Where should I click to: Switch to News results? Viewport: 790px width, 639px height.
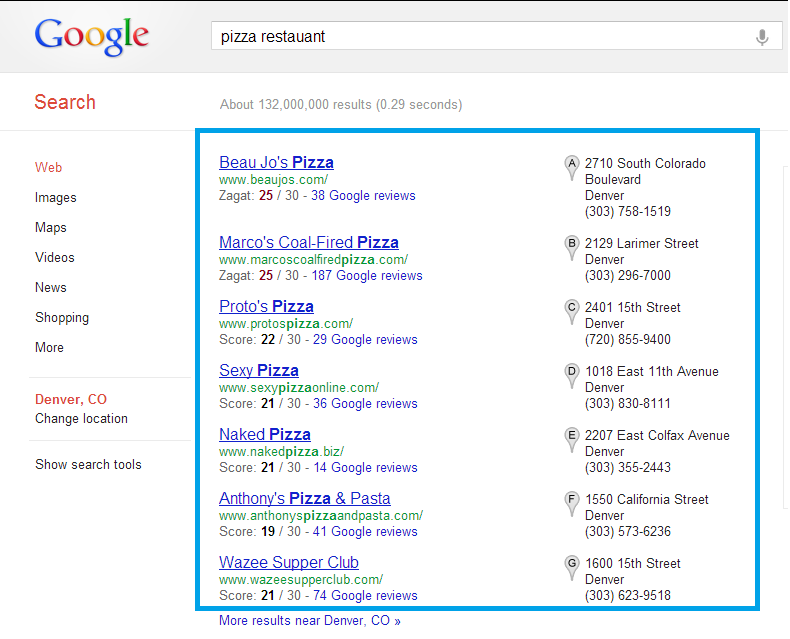click(50, 287)
